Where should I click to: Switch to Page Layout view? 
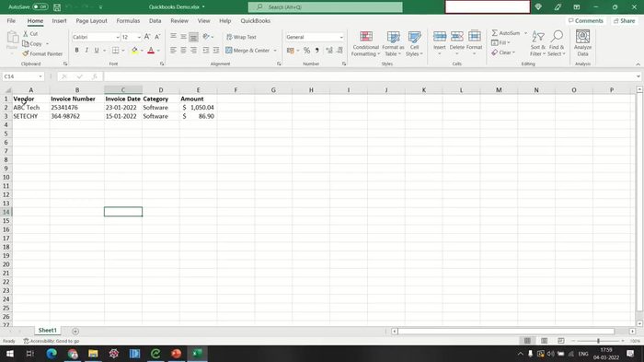(545, 341)
